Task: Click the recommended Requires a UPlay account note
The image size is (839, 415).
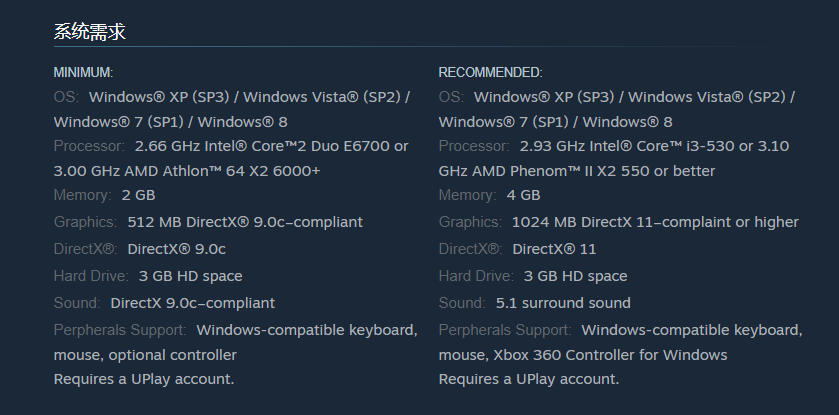Action: pos(529,379)
